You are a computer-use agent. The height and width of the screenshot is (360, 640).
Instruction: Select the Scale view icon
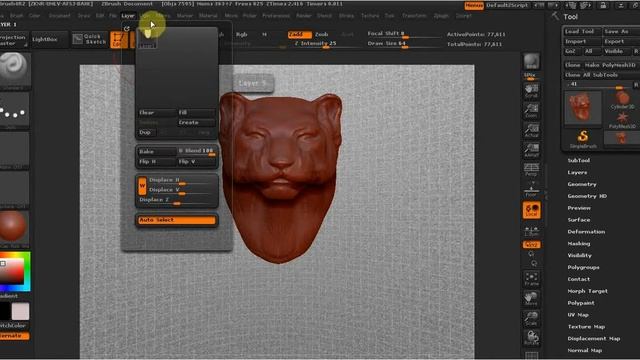click(531, 318)
